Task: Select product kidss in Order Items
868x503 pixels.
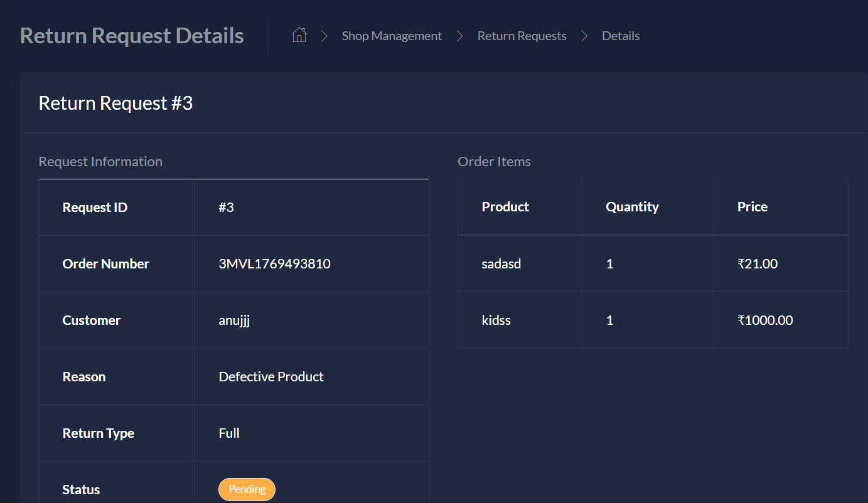Action: pyautogui.click(x=496, y=320)
